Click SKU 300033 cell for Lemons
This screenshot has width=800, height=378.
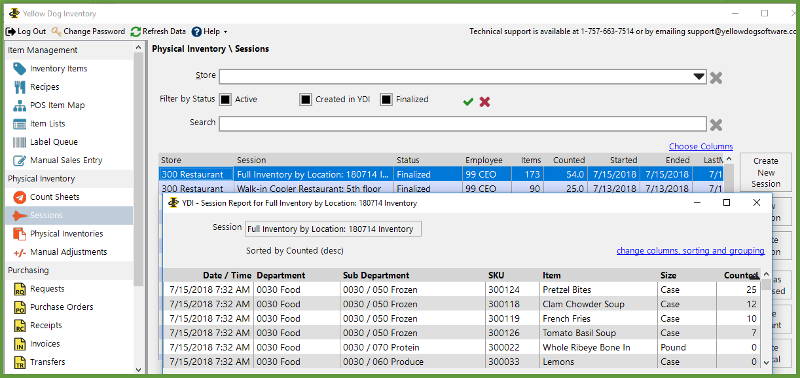513,362
